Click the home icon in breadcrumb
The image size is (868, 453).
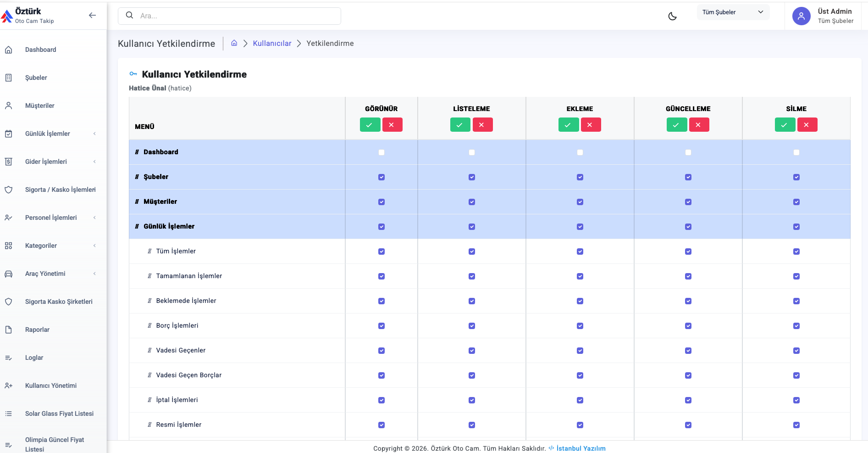coord(234,43)
